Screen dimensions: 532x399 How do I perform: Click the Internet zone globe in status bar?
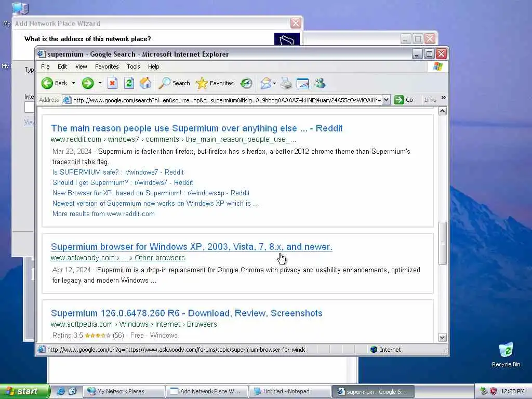374,350
